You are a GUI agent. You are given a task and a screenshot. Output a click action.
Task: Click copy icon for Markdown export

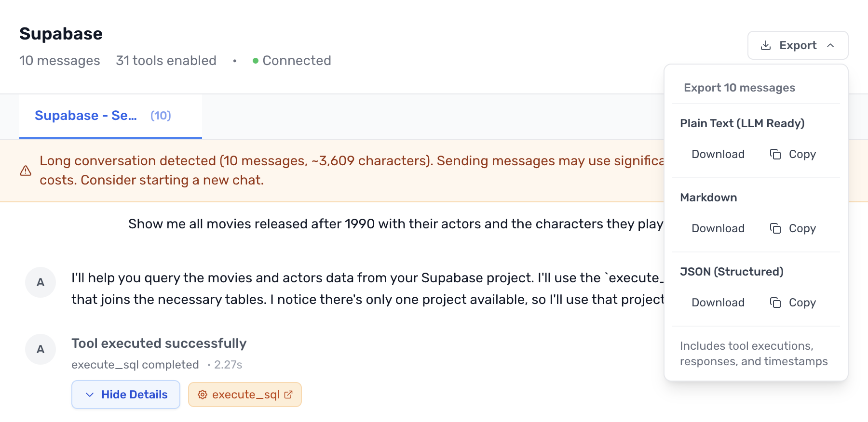click(775, 228)
